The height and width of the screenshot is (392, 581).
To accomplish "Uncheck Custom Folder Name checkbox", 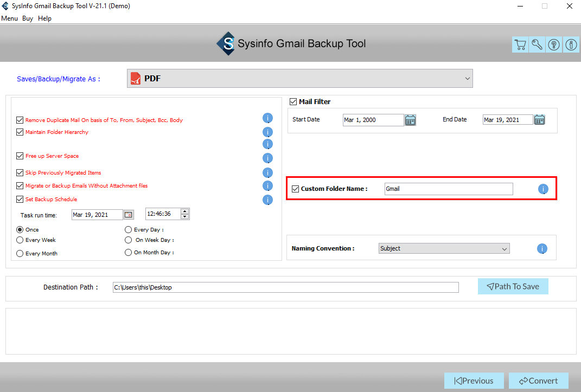I will [295, 189].
